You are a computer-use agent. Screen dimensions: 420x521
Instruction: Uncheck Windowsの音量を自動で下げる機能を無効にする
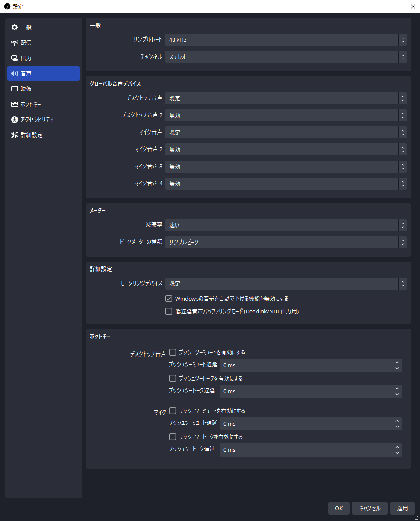click(x=169, y=299)
